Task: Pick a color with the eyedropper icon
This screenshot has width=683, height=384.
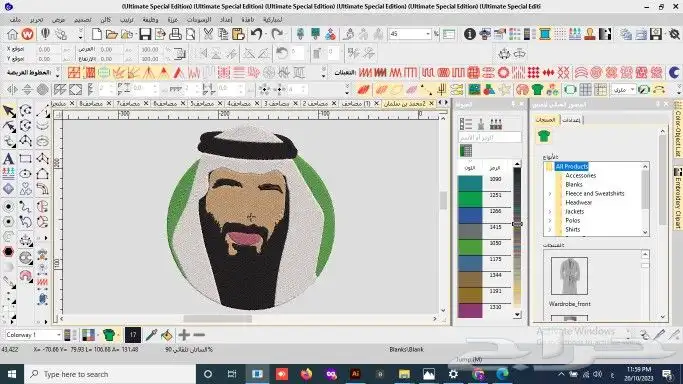Action: [x=151, y=335]
